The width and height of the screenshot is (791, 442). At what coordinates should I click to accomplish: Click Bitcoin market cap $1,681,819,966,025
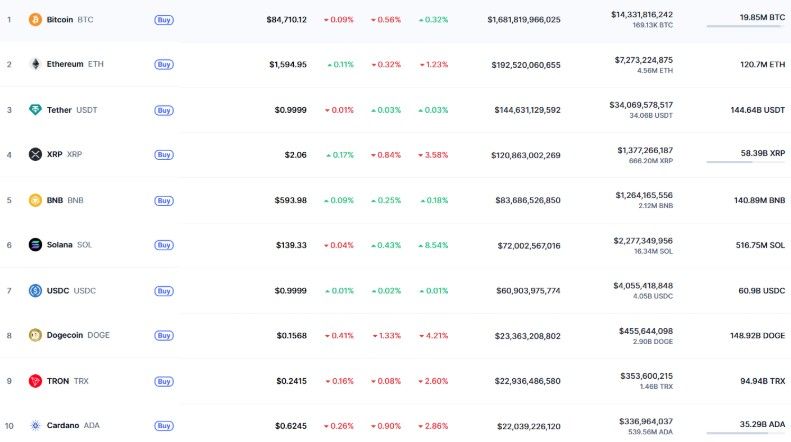524,20
